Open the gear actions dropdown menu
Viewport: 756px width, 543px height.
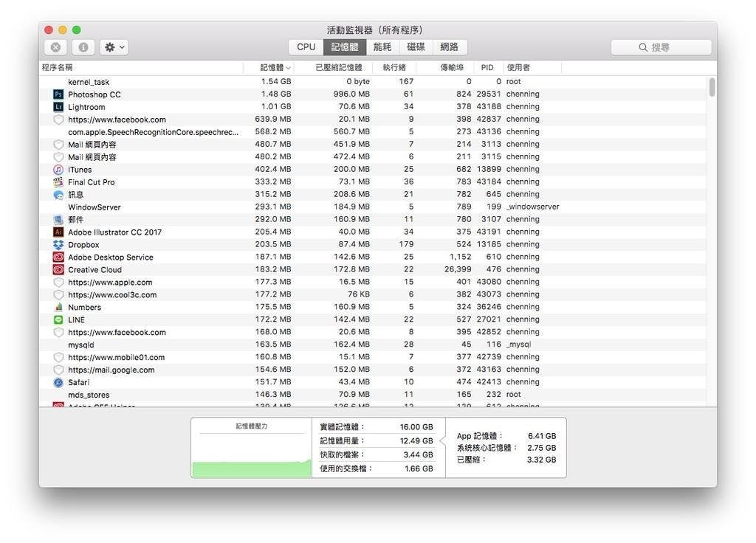(x=114, y=47)
